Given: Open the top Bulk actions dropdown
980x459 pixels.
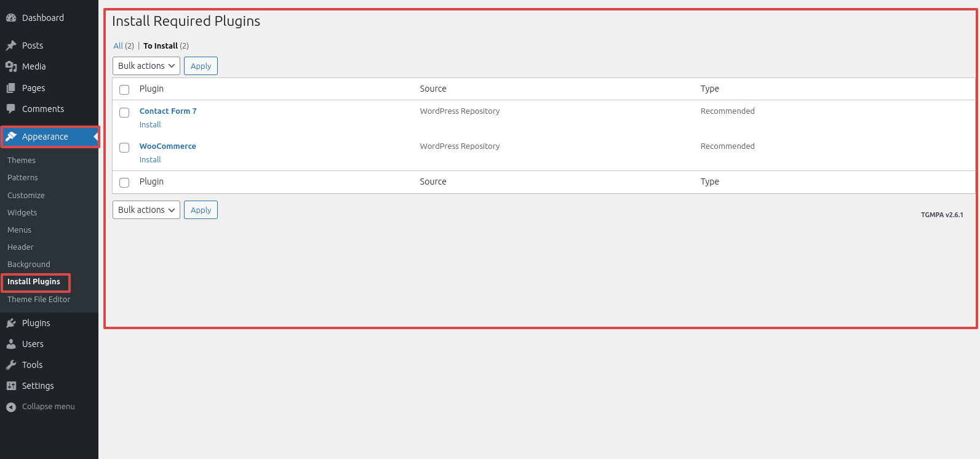Looking at the screenshot, I should (x=146, y=66).
